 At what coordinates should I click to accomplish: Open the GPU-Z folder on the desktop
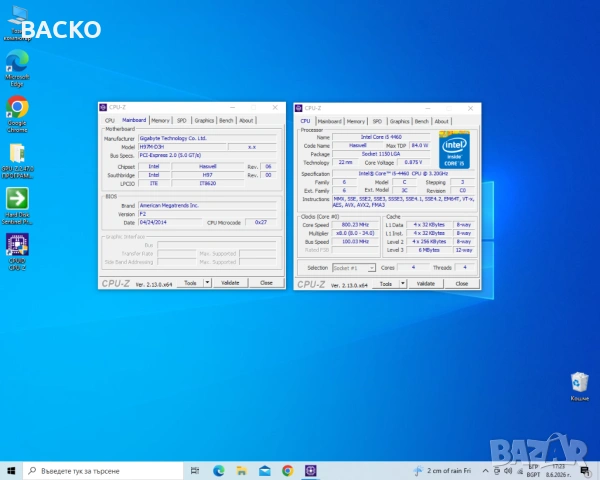pyautogui.click(x=17, y=161)
